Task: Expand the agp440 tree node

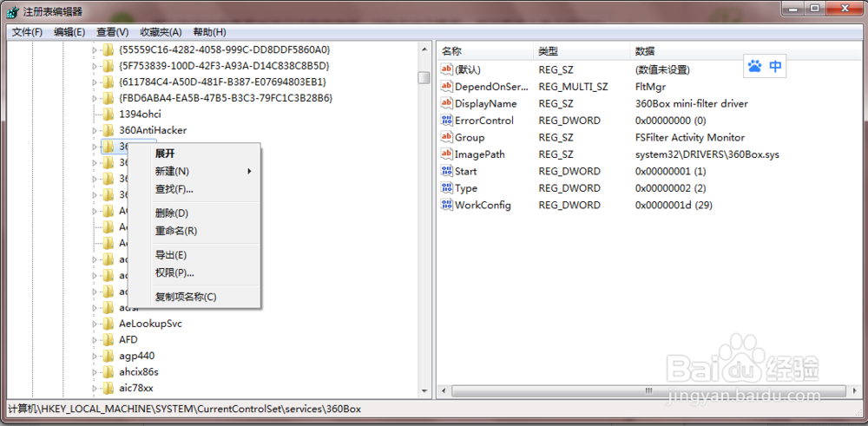Action: tap(94, 356)
